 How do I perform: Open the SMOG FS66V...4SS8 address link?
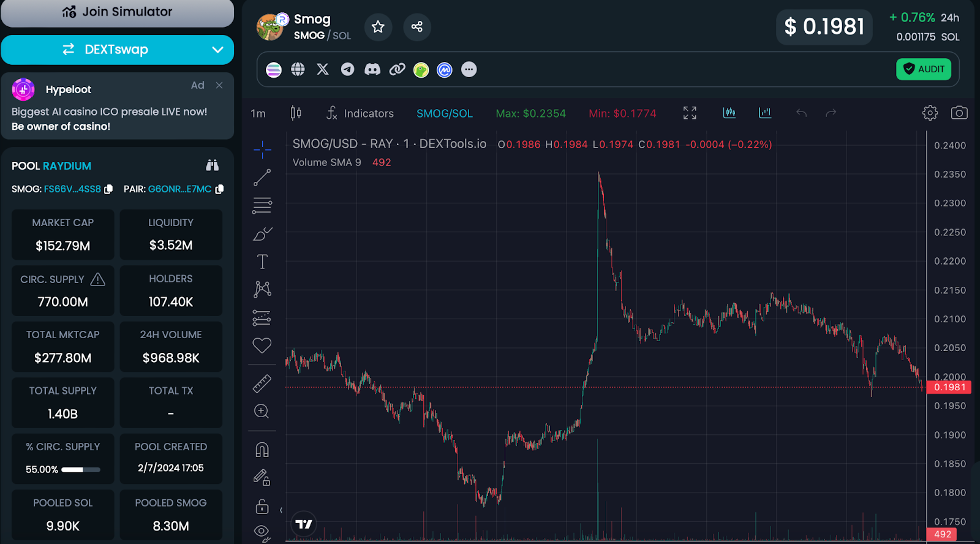click(72, 189)
